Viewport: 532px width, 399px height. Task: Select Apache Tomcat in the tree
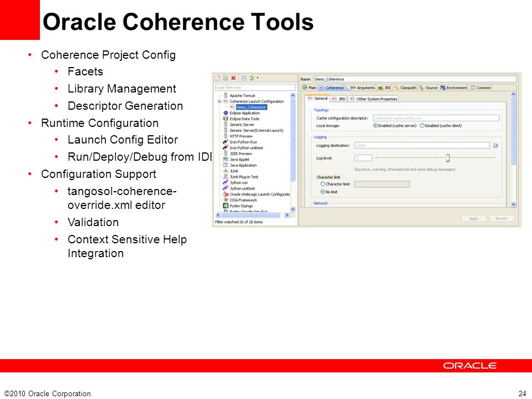coord(242,96)
